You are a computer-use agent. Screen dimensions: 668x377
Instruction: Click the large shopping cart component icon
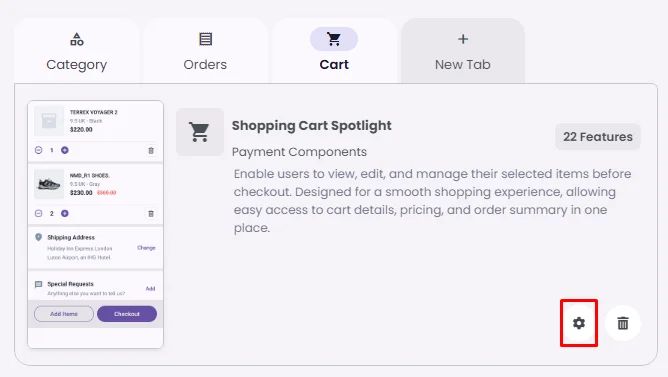200,132
